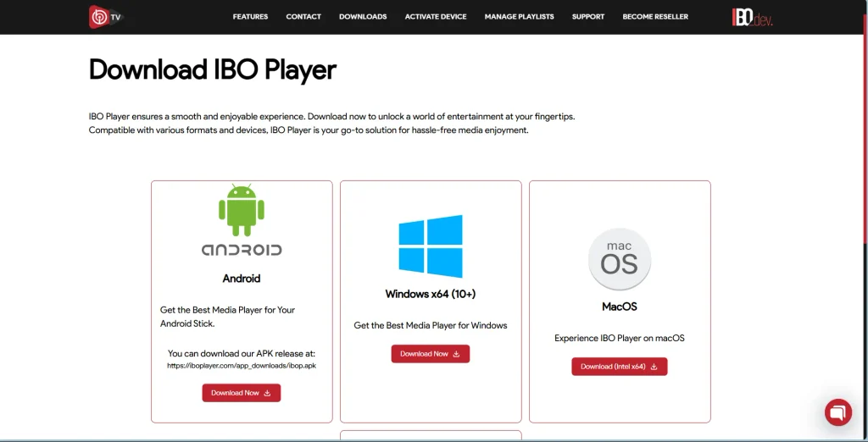The height and width of the screenshot is (442, 868).
Task: Click Download Now under Windows x64
Action: (430, 354)
